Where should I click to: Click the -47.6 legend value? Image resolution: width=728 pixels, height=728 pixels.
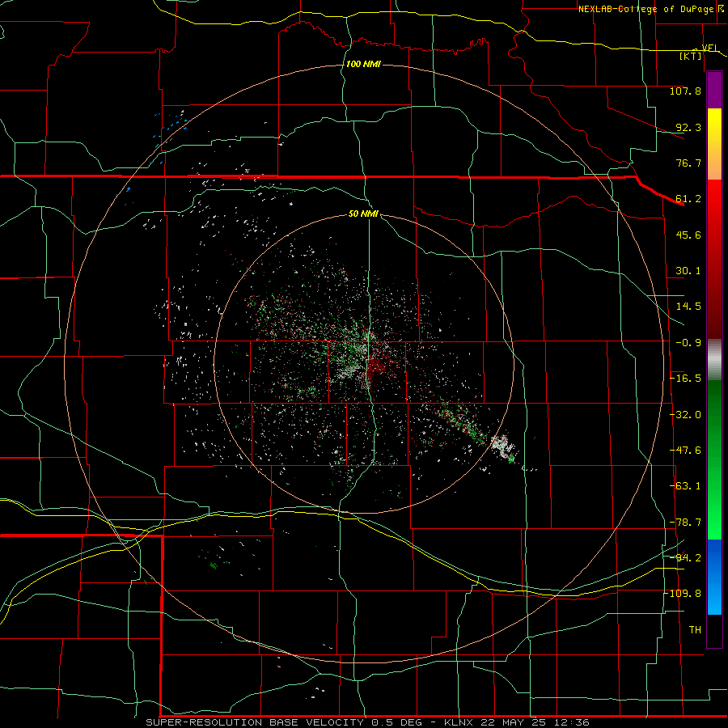pyautogui.click(x=685, y=451)
